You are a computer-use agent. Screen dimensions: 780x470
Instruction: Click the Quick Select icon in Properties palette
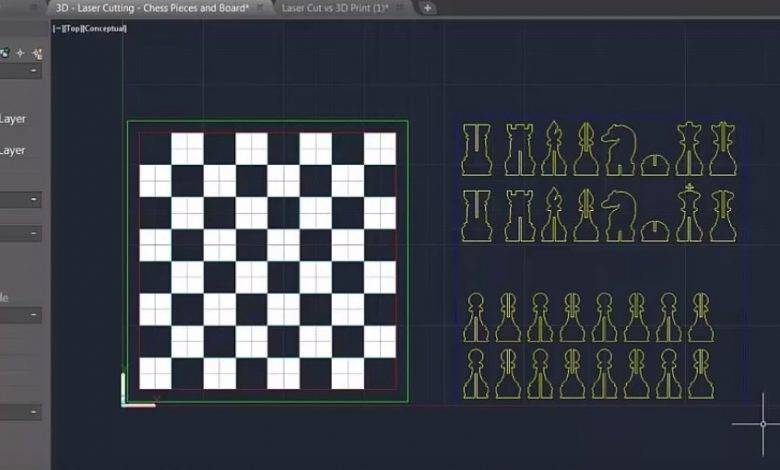click(37, 54)
